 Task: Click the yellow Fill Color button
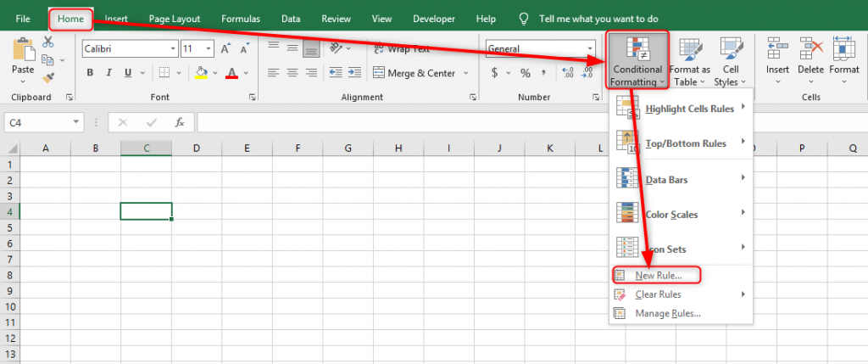coord(201,73)
